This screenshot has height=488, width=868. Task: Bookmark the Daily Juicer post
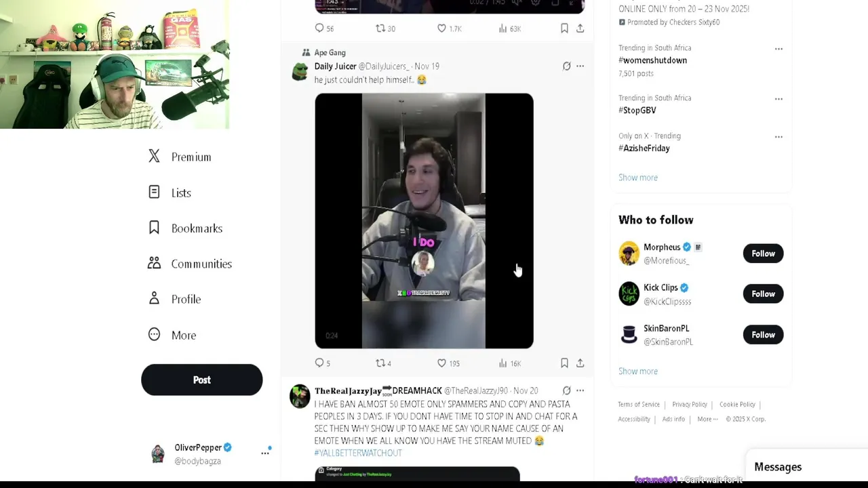[564, 363]
